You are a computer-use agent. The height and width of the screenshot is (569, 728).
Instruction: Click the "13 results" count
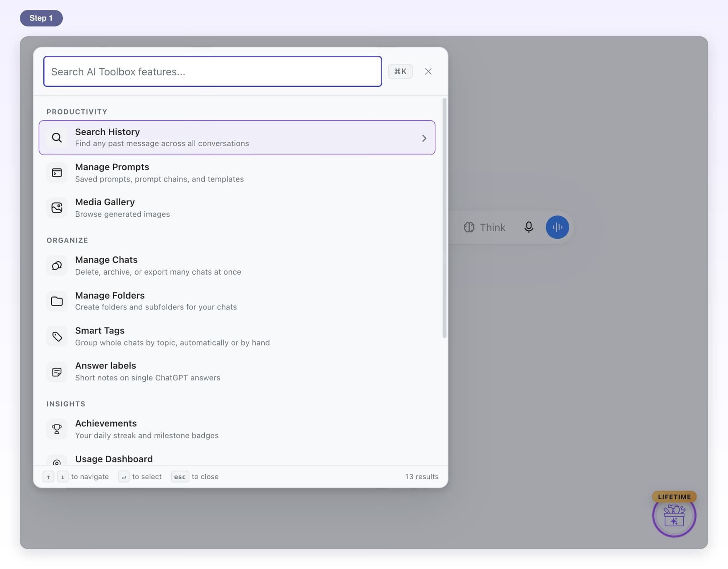click(x=421, y=477)
